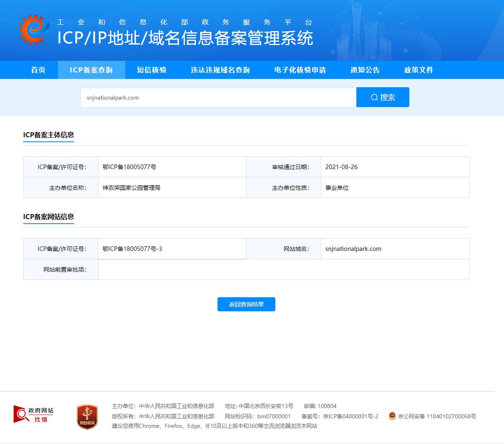The image size is (504, 444).
Task: Click the magnifier search button
Action: pos(382,97)
